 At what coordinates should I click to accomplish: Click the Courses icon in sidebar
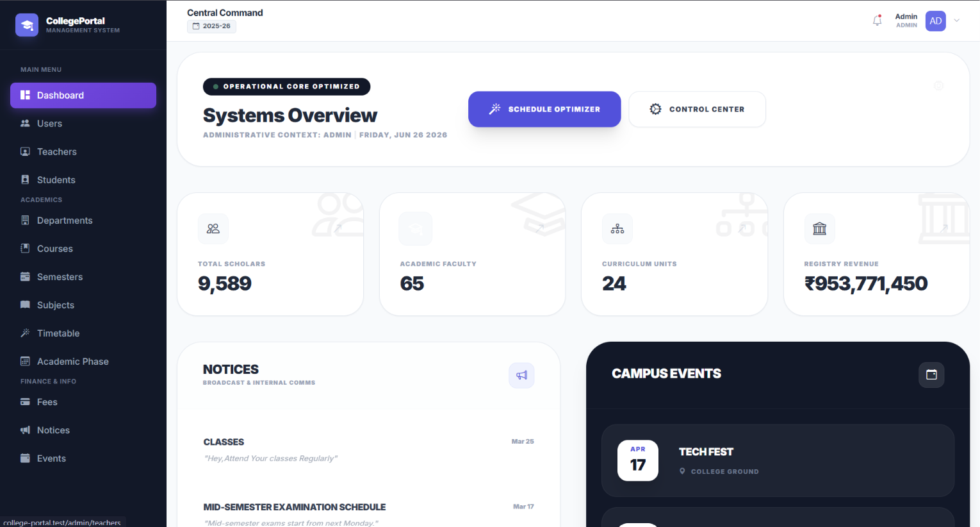pyautogui.click(x=25, y=249)
